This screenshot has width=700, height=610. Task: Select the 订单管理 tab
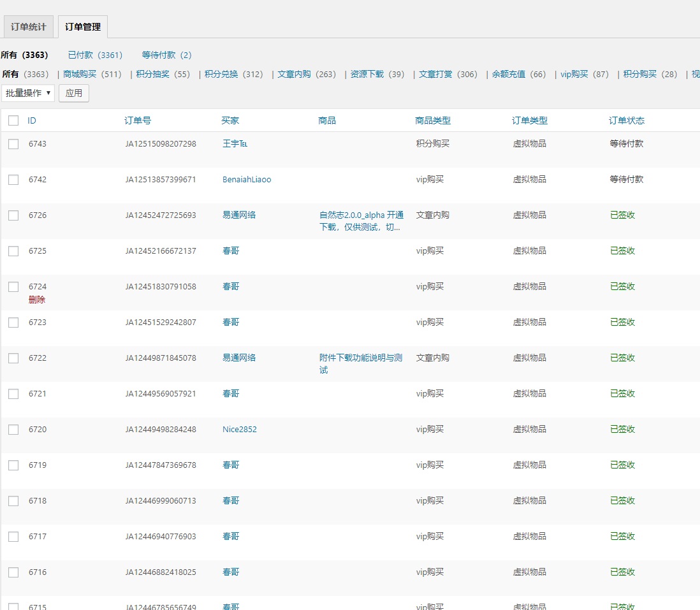click(x=83, y=27)
